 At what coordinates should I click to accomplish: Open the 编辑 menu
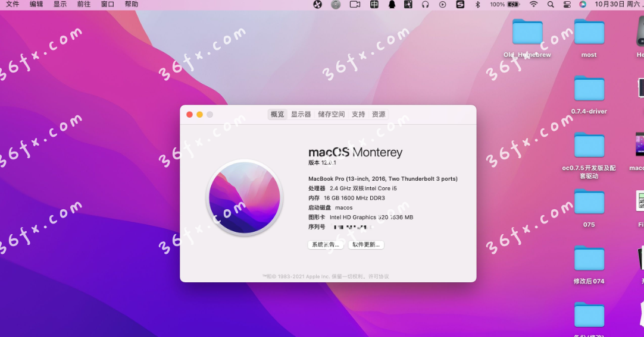pyautogui.click(x=36, y=4)
